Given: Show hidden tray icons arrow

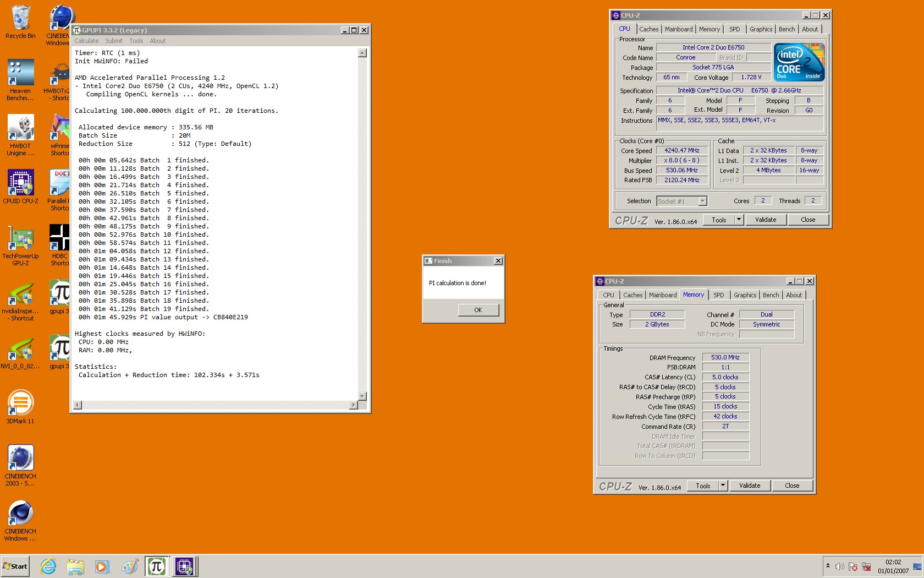Looking at the screenshot, I should [x=828, y=566].
